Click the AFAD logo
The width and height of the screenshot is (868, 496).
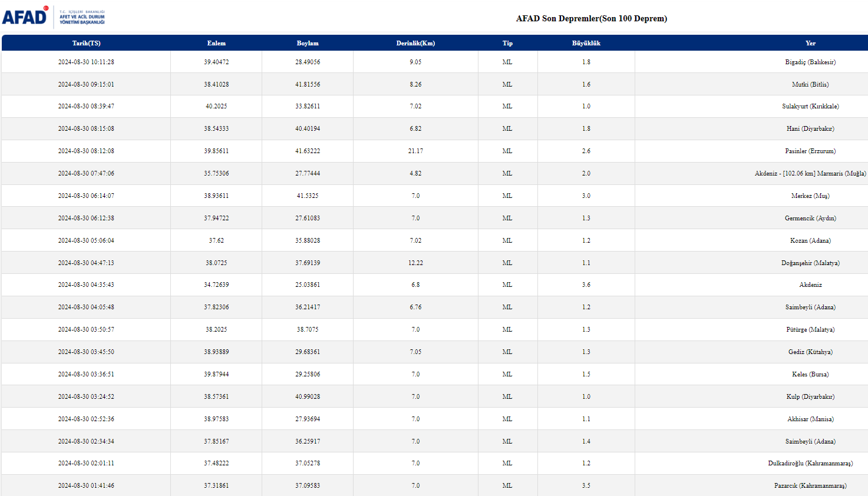54,16
